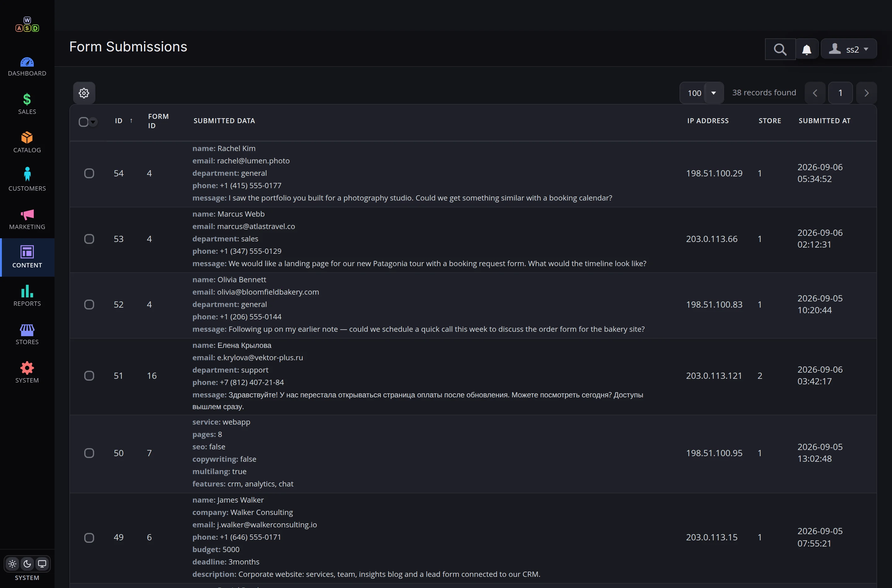Click 38 records found text
The height and width of the screenshot is (588, 892).
(764, 93)
